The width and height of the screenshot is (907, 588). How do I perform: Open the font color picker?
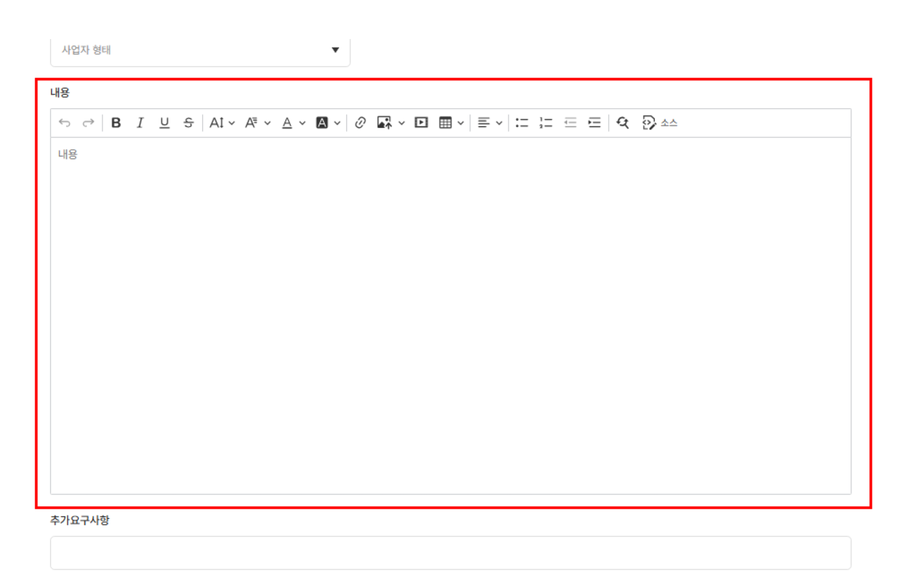pyautogui.click(x=293, y=123)
